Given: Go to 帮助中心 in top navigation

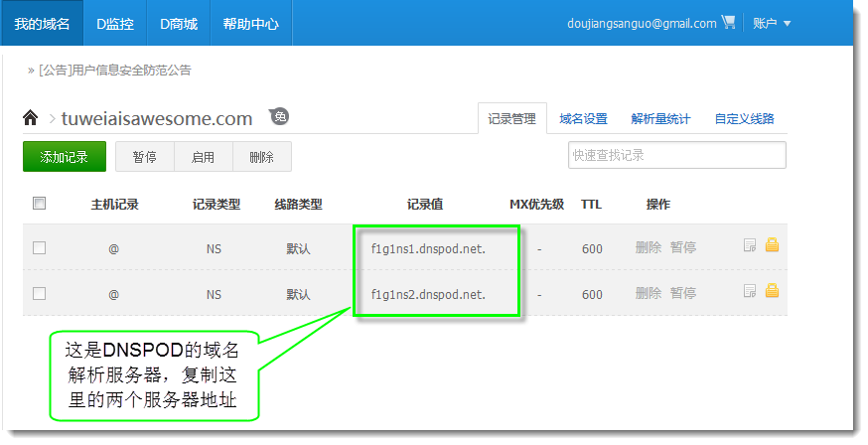Looking at the screenshot, I should click(250, 23).
